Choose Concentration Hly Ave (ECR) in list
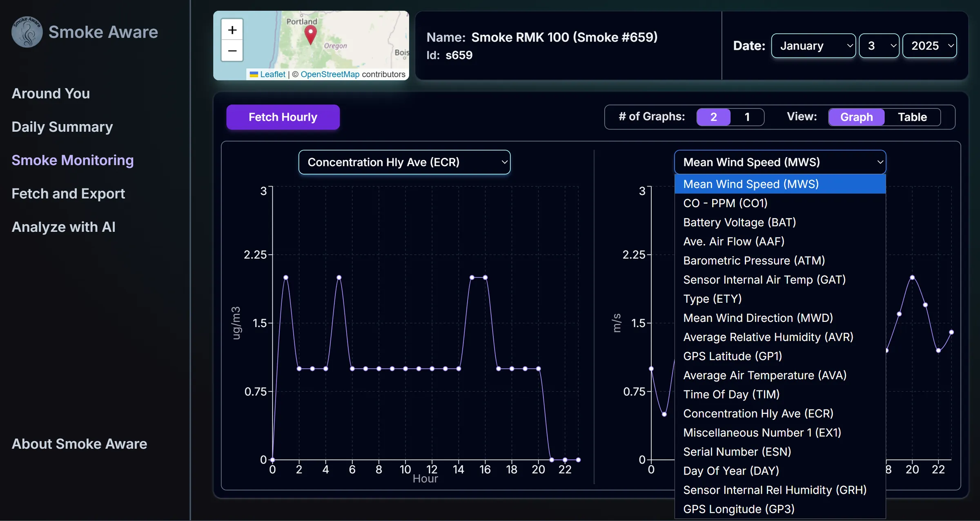This screenshot has width=980, height=521. [x=780, y=414]
